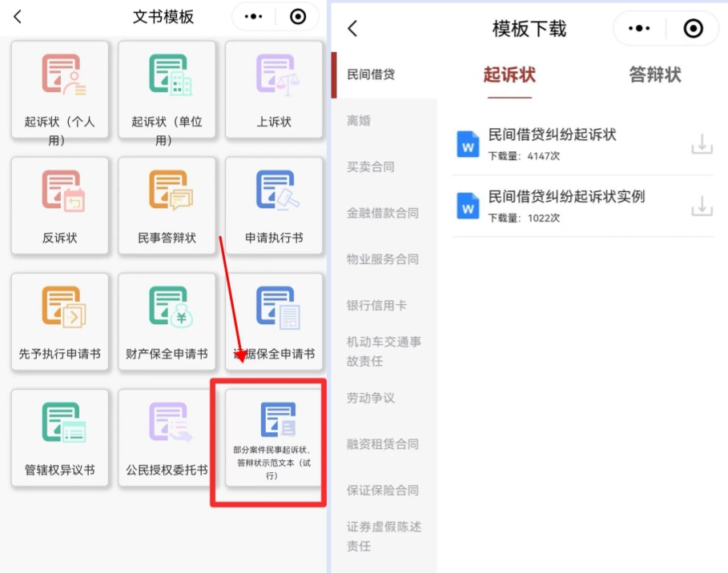Select the 申请执行书 template icon
The image size is (728, 573).
point(274,198)
